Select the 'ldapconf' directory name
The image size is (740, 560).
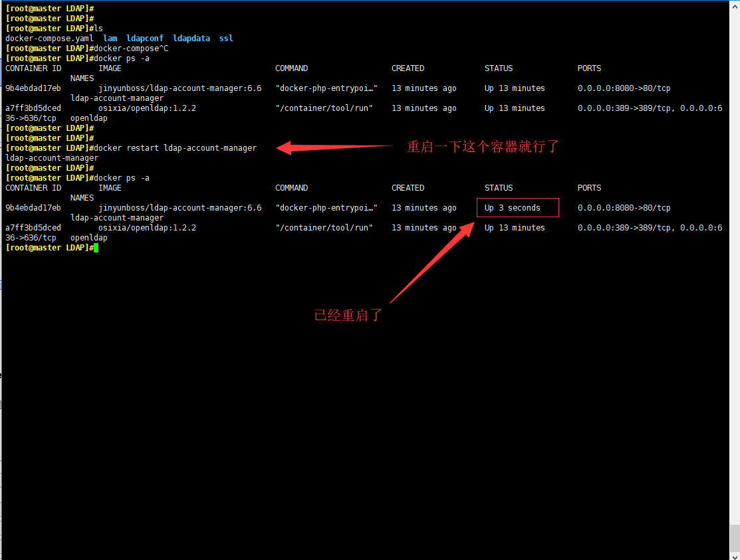[145, 38]
